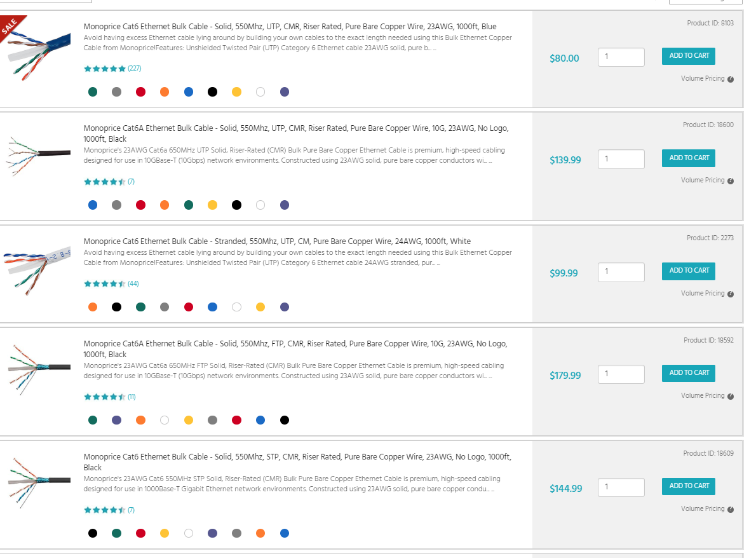The image size is (756, 558).
Task: Select black swatch for Product 18592 cable
Action: tap(285, 421)
